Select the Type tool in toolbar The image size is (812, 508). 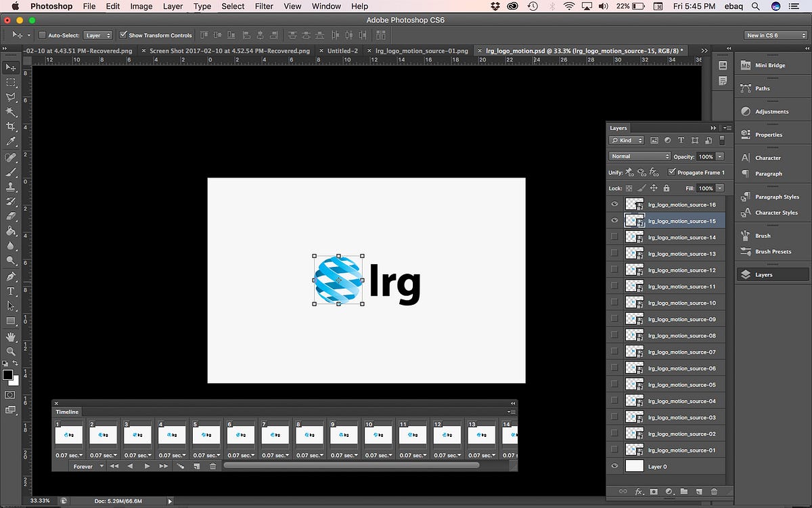pos(11,291)
